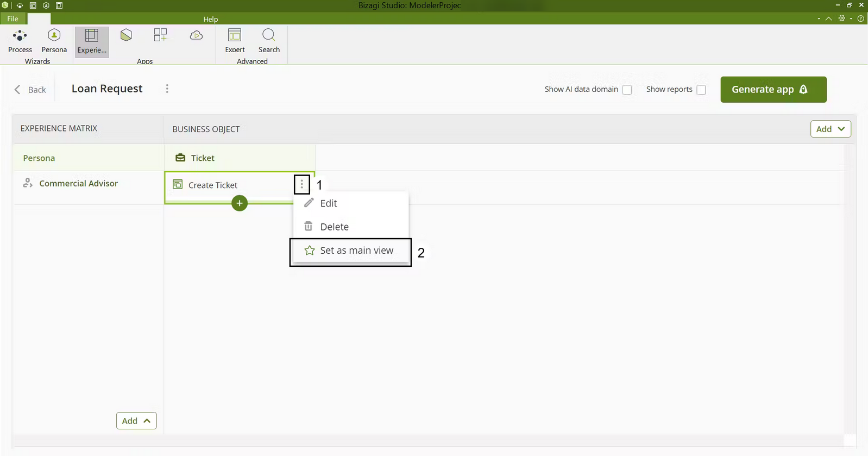Select the Create Ticket cell text

coord(213,185)
